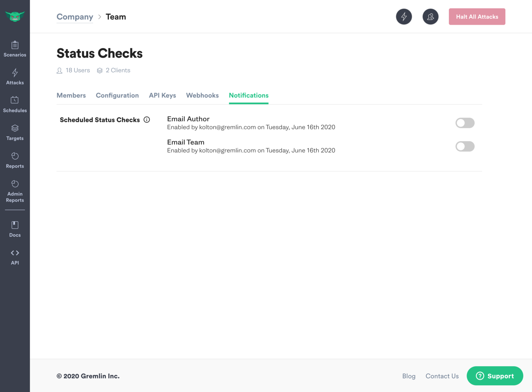This screenshot has width=532, height=392.
Task: Select the Notifications tab
Action: [x=249, y=95]
